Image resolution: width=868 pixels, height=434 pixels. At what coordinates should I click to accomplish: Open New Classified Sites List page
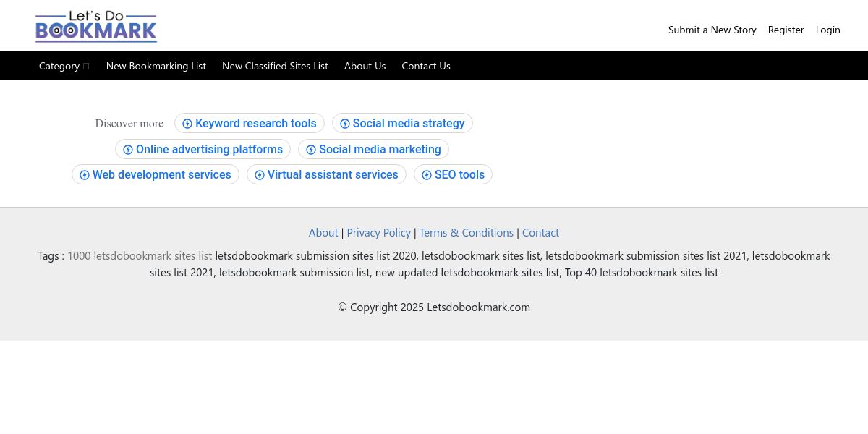pyautogui.click(x=275, y=66)
